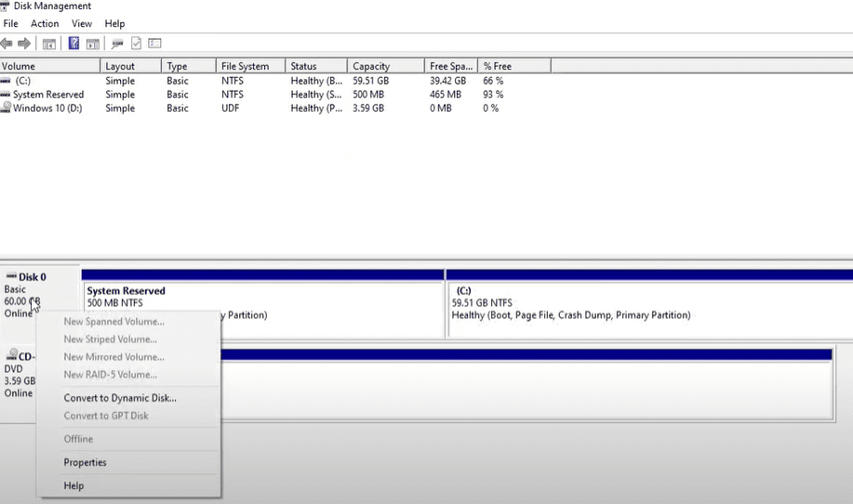This screenshot has height=504, width=853.
Task: Click the Forward arrow in the toolbar
Action: 24,44
